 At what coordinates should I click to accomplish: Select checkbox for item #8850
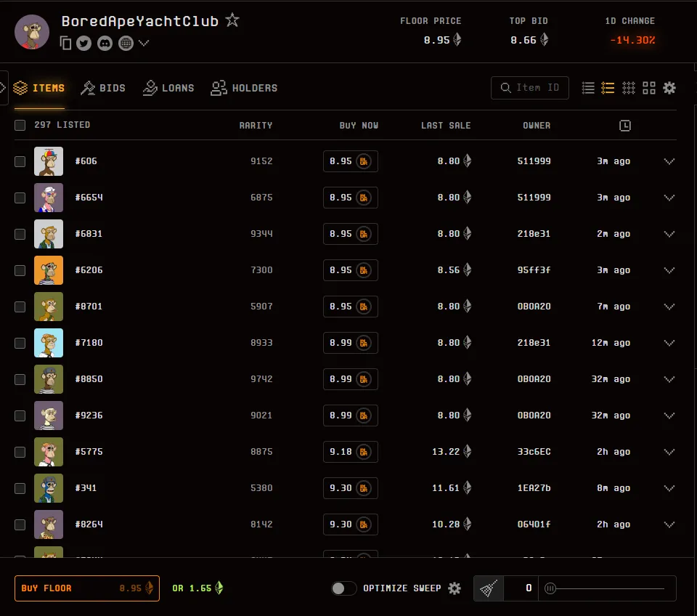tap(20, 379)
